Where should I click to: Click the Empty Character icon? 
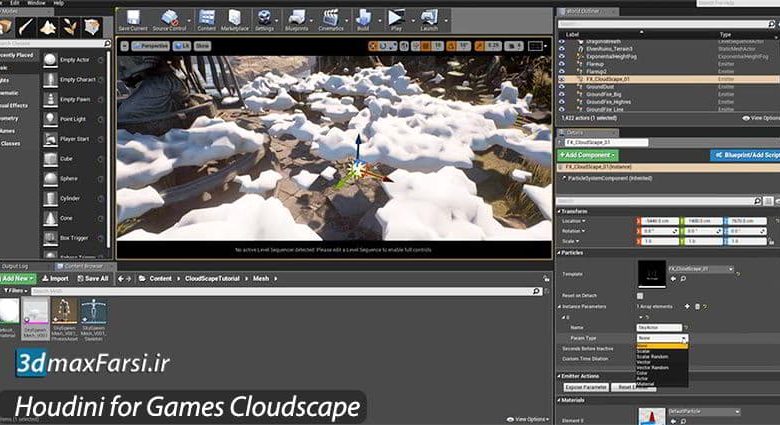tap(50, 80)
